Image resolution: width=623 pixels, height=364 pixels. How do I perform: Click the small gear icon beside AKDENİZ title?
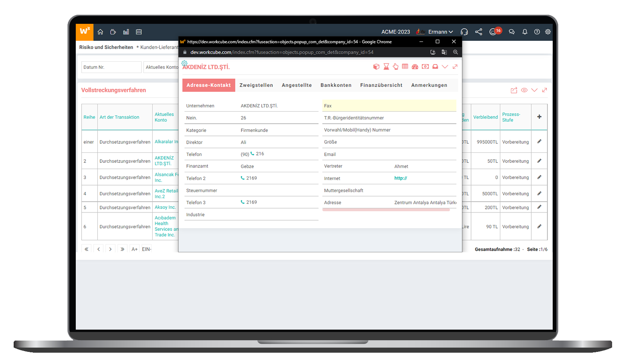pyautogui.click(x=184, y=62)
